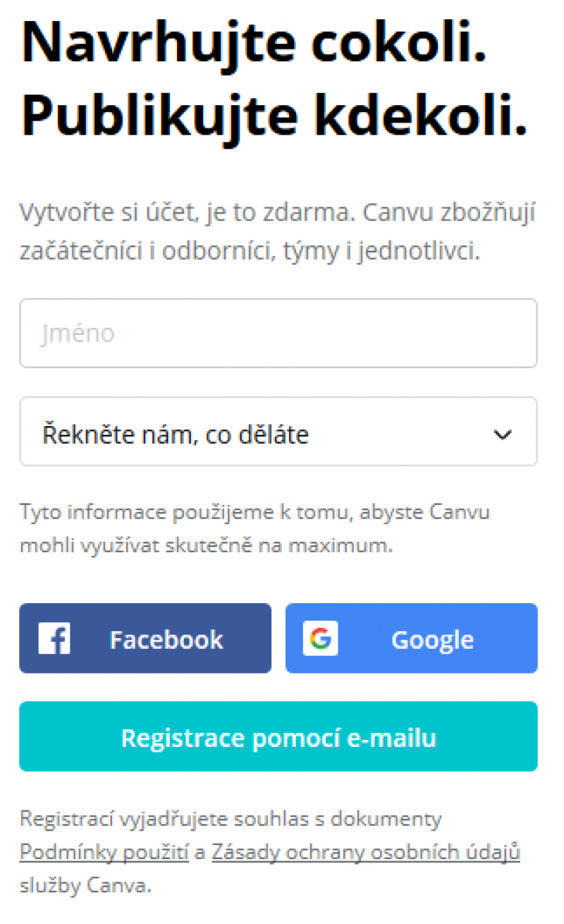Click the Facebook logo icon
The height and width of the screenshot is (924, 564).
[x=54, y=638]
